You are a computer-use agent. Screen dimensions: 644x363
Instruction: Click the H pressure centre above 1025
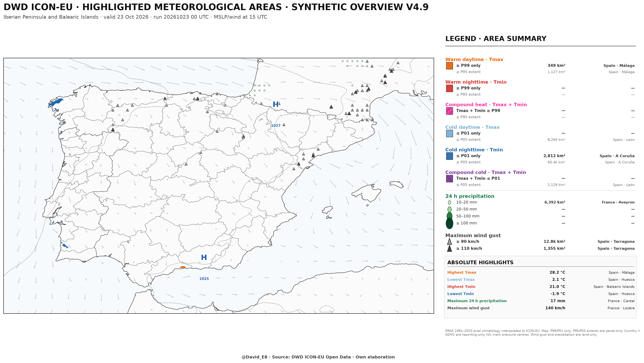(x=204, y=257)
